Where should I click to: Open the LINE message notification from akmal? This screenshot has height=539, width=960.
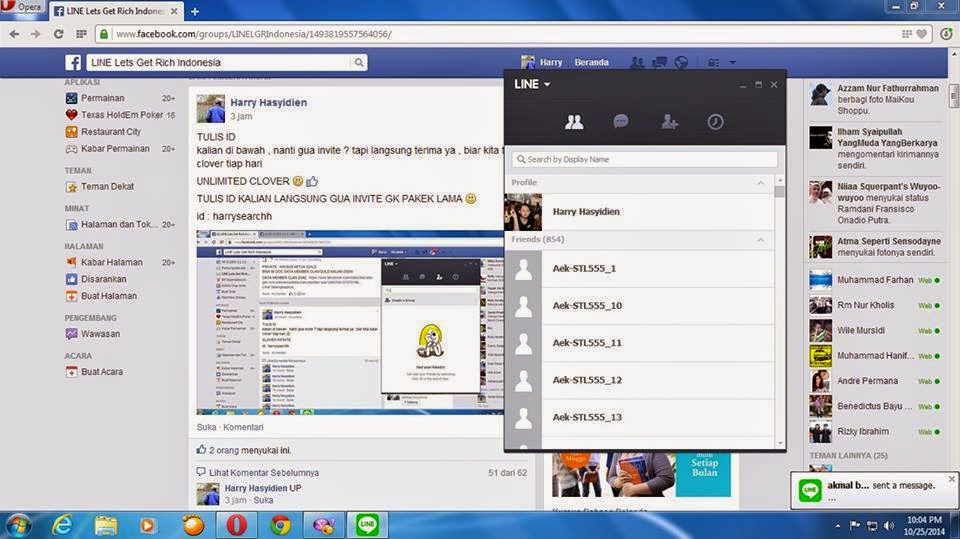[872, 490]
